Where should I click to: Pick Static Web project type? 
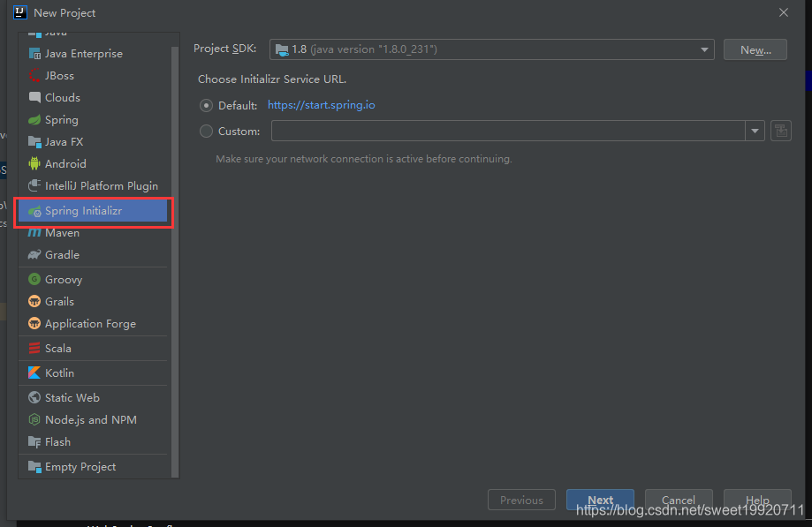tap(93, 398)
